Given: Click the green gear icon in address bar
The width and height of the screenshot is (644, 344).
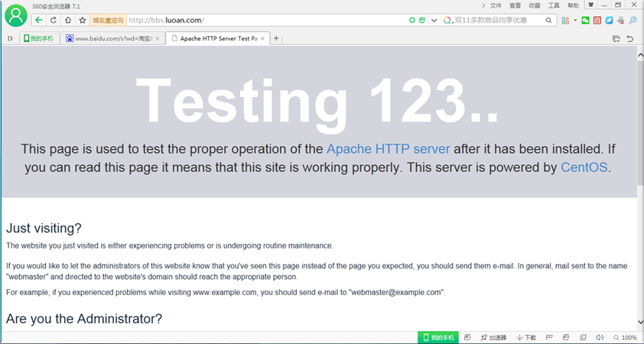Looking at the screenshot, I should [x=412, y=20].
